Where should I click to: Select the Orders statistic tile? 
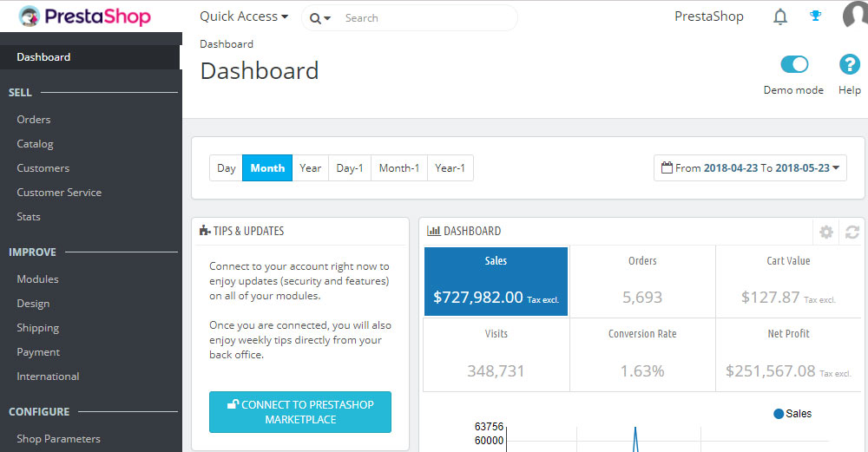coord(642,282)
